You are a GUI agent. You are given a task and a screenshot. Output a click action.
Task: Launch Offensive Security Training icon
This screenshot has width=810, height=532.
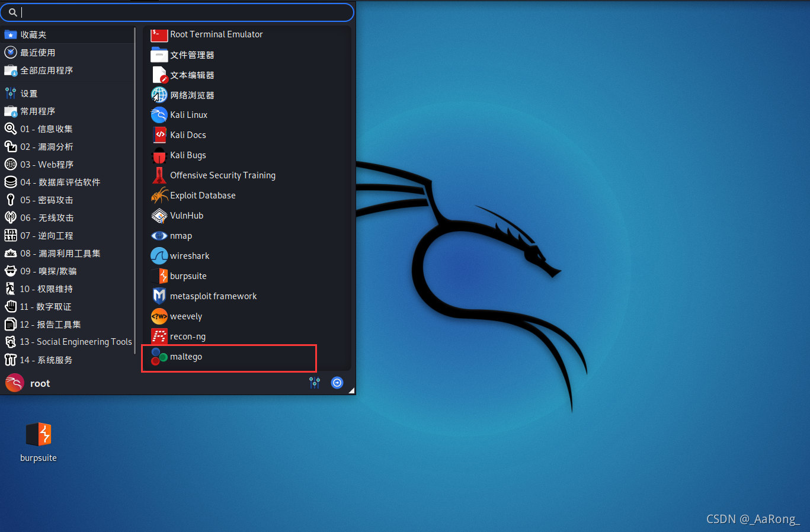tap(159, 175)
